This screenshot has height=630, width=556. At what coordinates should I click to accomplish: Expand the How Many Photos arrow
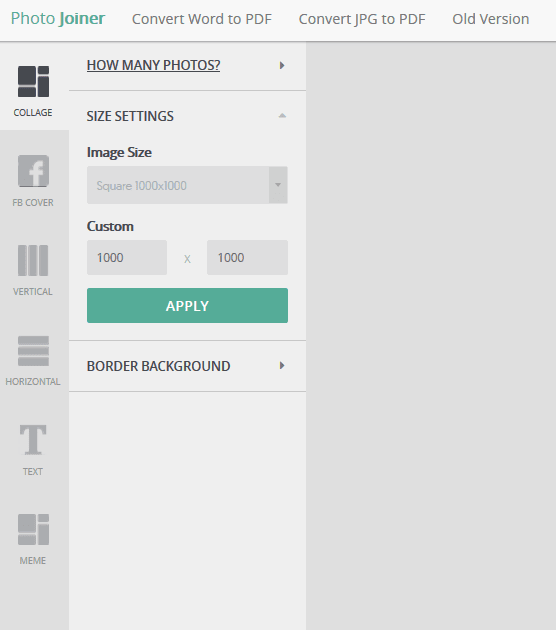pyautogui.click(x=282, y=65)
